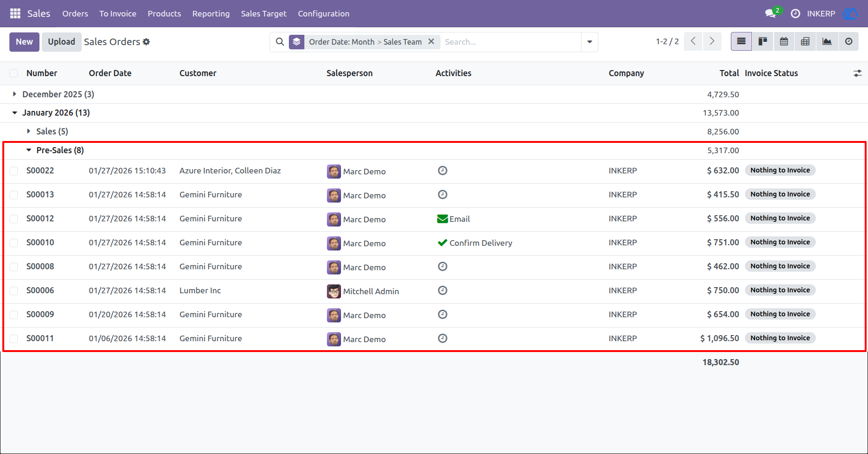Tick the checkbox for order S00006
This screenshot has width=868, height=454.
coord(14,291)
